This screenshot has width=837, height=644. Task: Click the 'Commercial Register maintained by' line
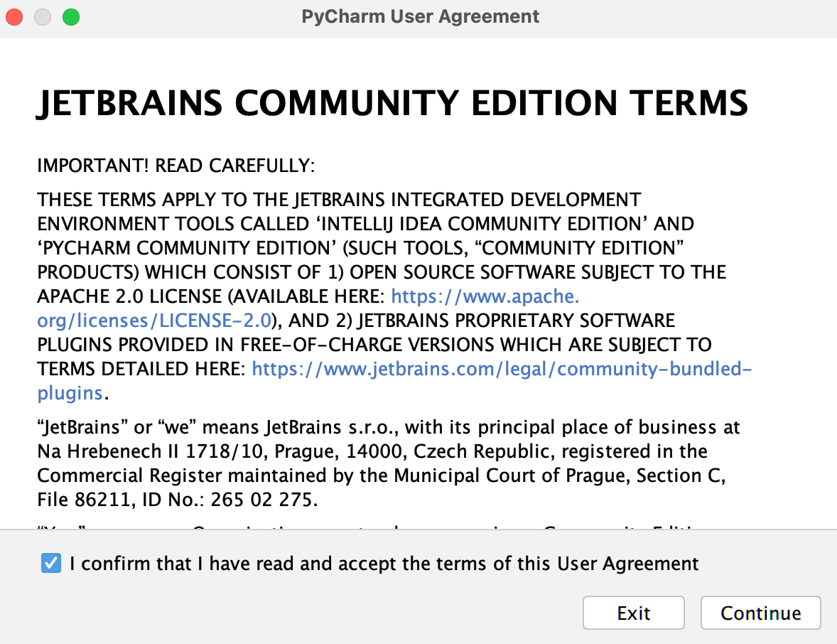coord(381,476)
